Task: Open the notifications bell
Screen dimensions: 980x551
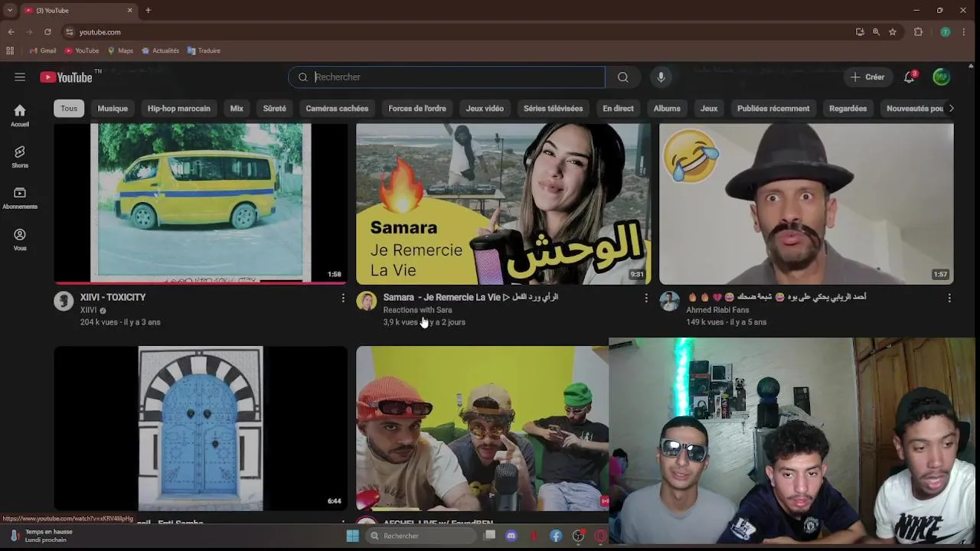Action: [x=909, y=77]
